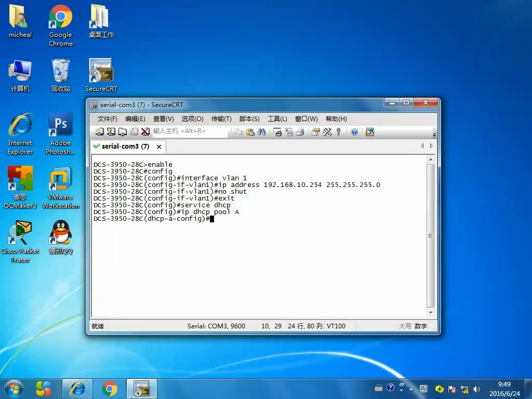Click the terminal scrollbar up arrow

(x=431, y=159)
